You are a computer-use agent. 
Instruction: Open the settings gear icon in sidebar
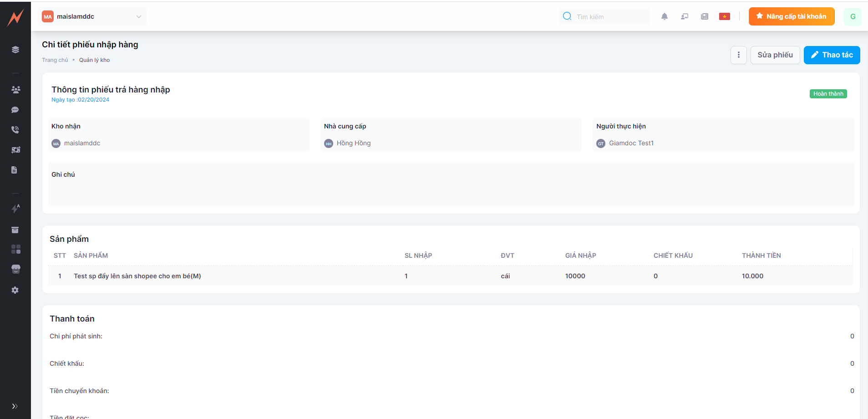(x=15, y=290)
